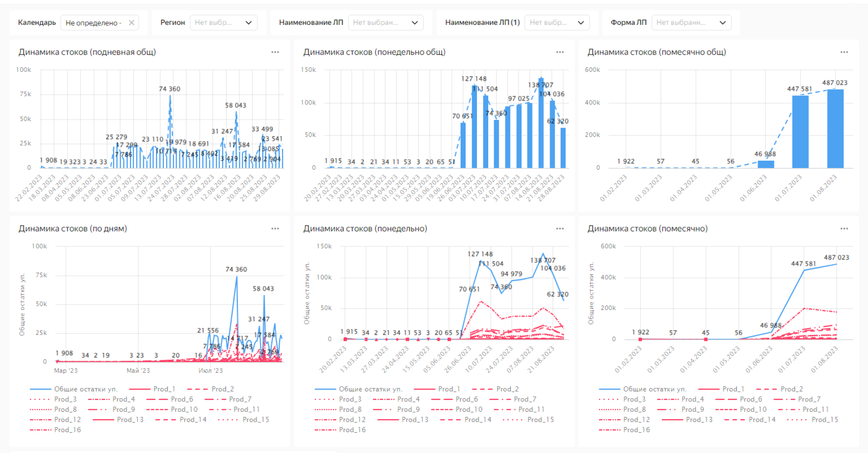The height and width of the screenshot is (453, 868).
Task: Expand the 'Наименование ЛП' dropdown
Action: click(x=386, y=23)
